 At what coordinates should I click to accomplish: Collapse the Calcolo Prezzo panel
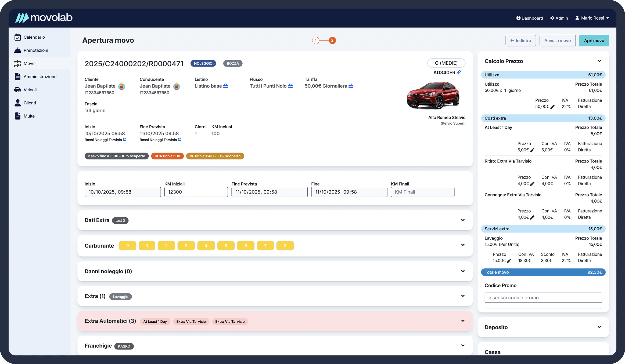click(599, 61)
